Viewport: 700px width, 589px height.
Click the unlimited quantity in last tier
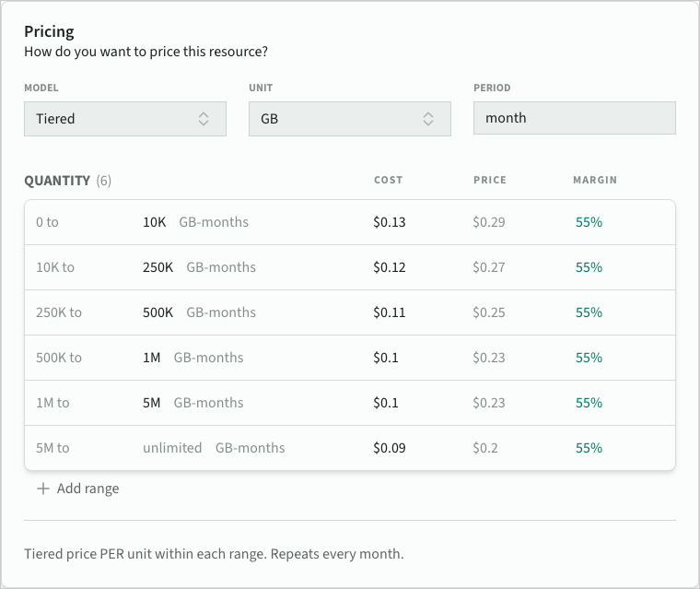(x=172, y=448)
